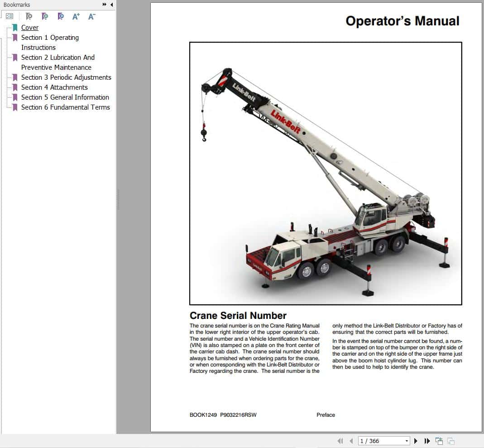The height and width of the screenshot is (448, 484).
Task: Open the bookmark options icon
Action: [x=10, y=15]
